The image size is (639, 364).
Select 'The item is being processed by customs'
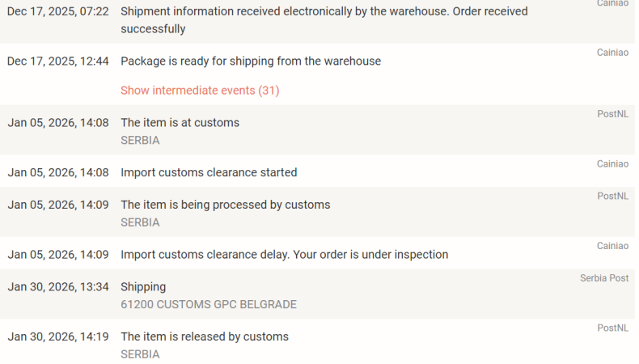pyautogui.click(x=225, y=205)
